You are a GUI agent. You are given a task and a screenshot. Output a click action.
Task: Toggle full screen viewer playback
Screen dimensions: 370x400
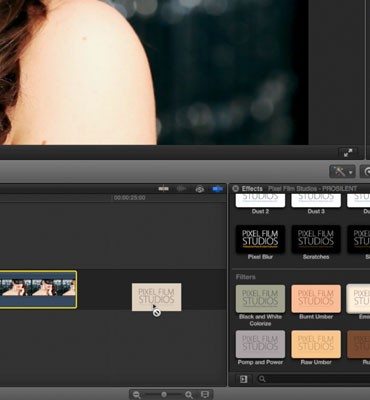(348, 153)
